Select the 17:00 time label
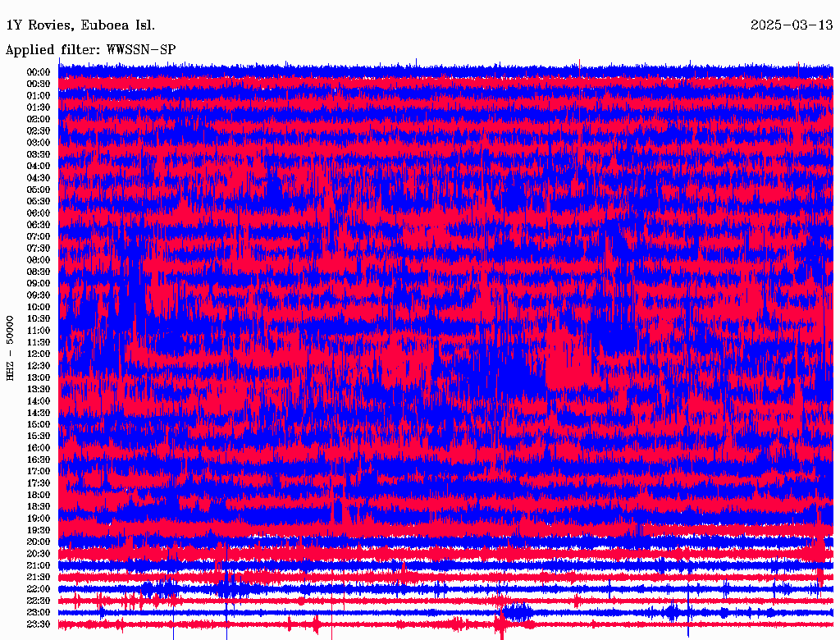Image resolution: width=840 pixels, height=640 pixels. coord(39,471)
